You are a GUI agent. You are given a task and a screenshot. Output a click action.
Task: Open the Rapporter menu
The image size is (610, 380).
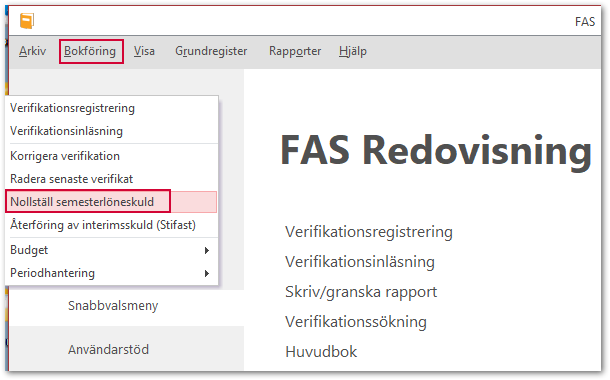point(295,51)
